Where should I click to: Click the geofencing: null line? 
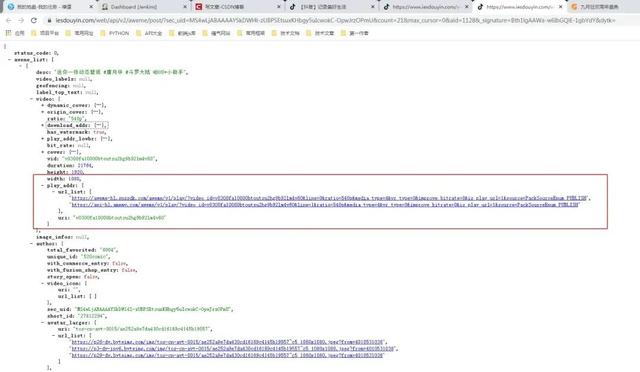(x=60, y=86)
